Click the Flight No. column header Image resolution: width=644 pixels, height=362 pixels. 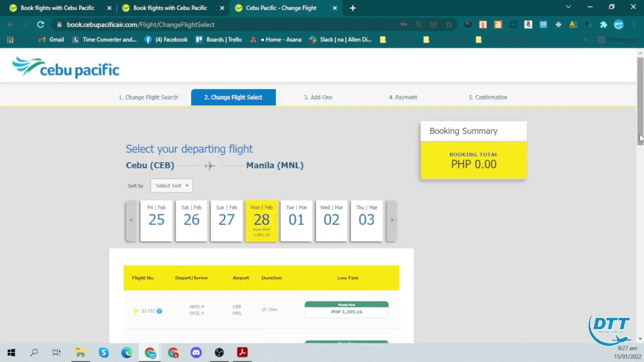coord(143,278)
